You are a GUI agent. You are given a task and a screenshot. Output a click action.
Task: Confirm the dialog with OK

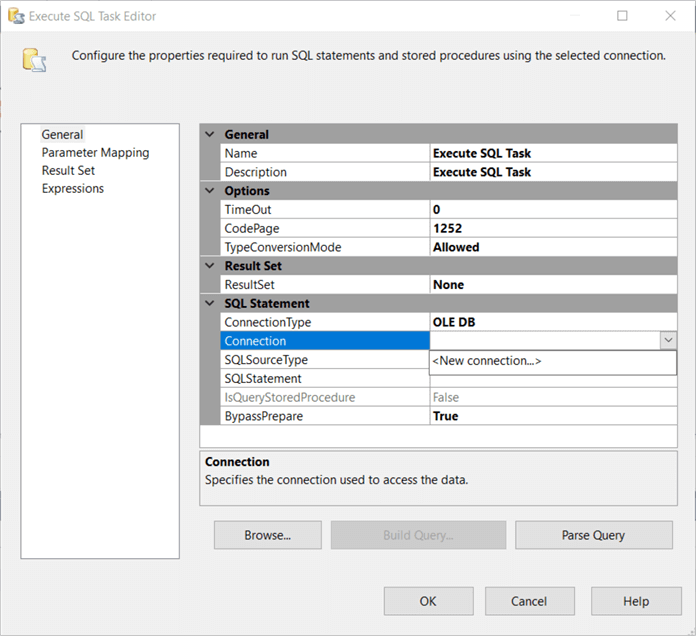(x=428, y=602)
